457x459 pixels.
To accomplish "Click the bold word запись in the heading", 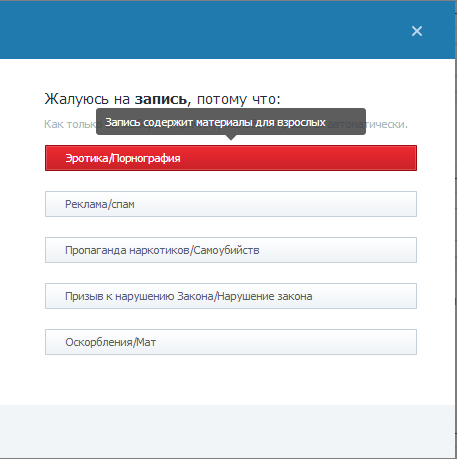I will pyautogui.click(x=161, y=99).
